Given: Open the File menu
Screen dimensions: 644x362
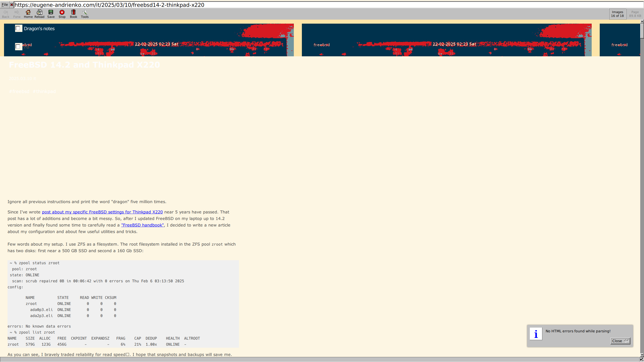Looking at the screenshot, I should 5,5.
